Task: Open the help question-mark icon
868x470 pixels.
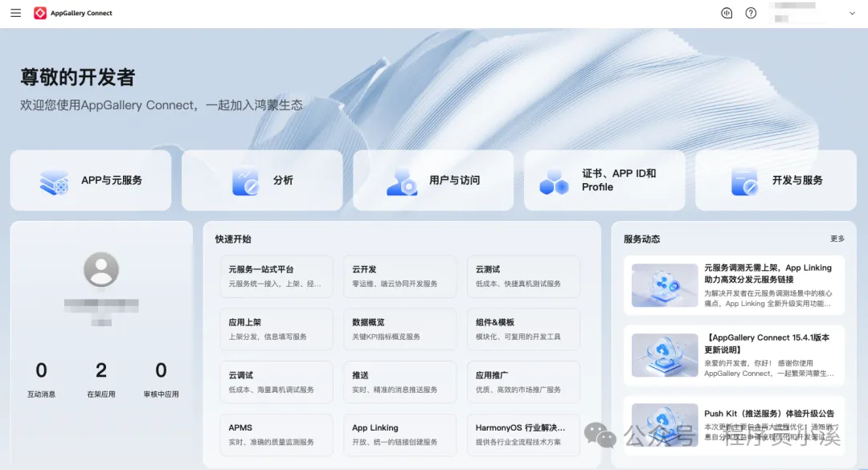Action: (751, 13)
